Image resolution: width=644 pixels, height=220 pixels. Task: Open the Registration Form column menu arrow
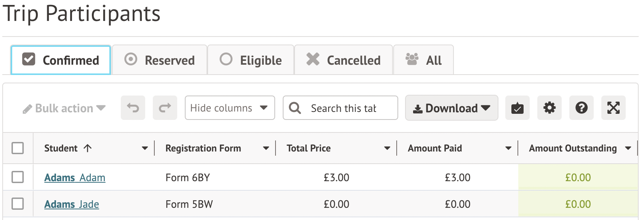pos(266,148)
